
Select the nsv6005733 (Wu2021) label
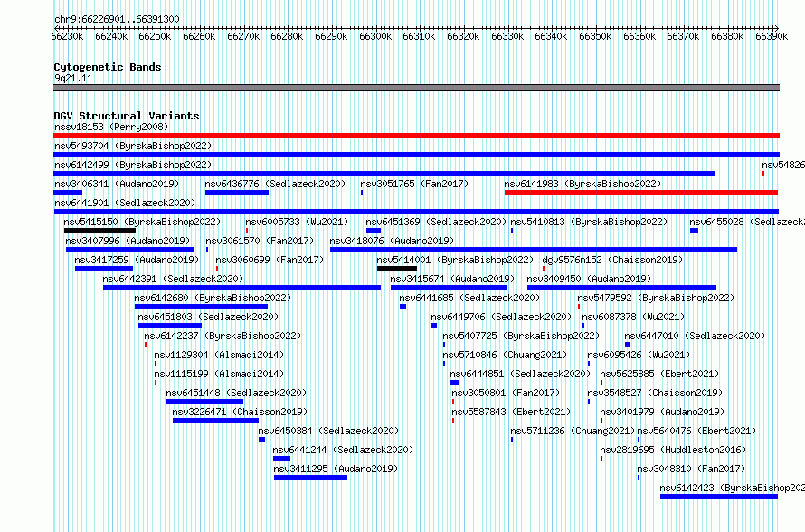(x=297, y=222)
